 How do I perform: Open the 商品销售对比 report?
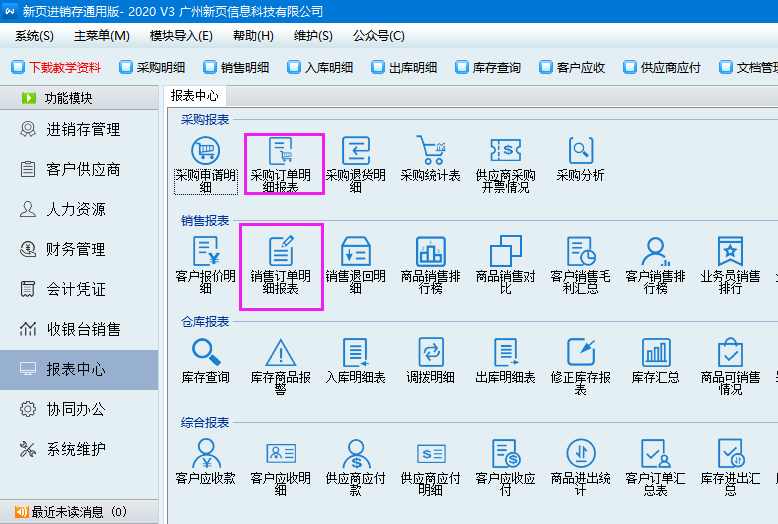(x=506, y=265)
